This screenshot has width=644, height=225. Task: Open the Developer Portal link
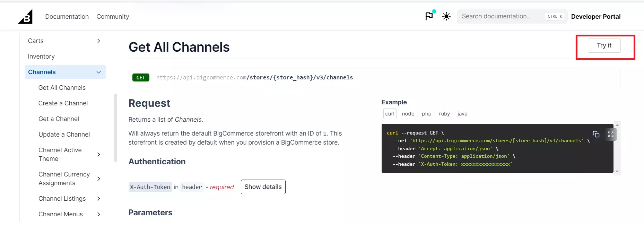pyautogui.click(x=596, y=16)
